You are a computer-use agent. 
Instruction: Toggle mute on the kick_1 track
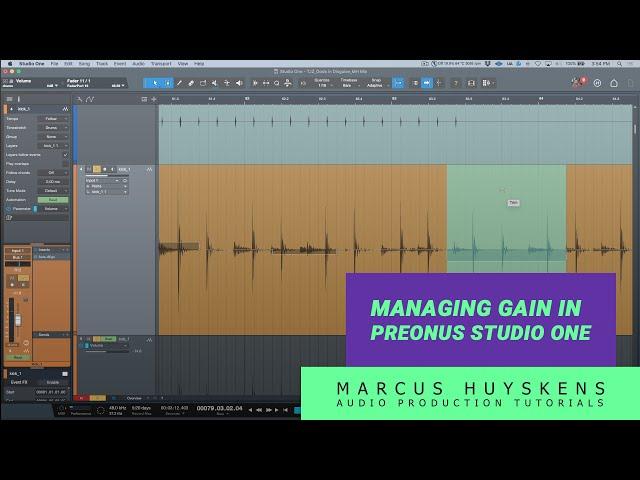(89, 169)
